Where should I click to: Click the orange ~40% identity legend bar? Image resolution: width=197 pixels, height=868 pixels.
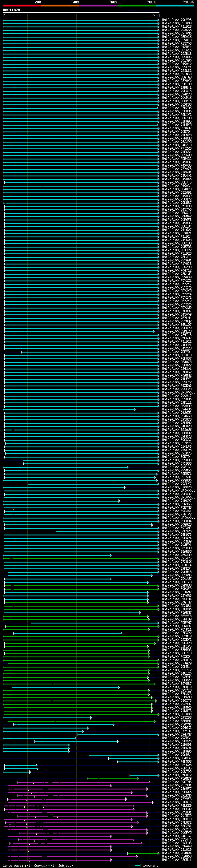60,6
